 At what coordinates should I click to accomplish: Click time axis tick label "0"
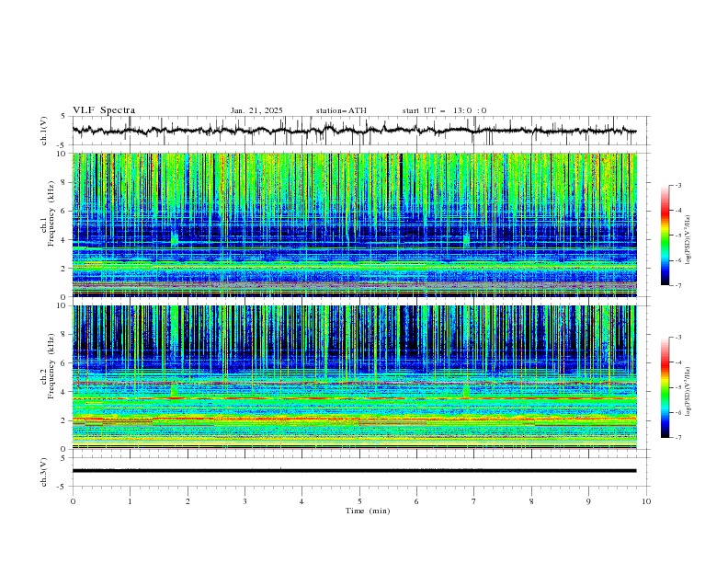point(73,501)
